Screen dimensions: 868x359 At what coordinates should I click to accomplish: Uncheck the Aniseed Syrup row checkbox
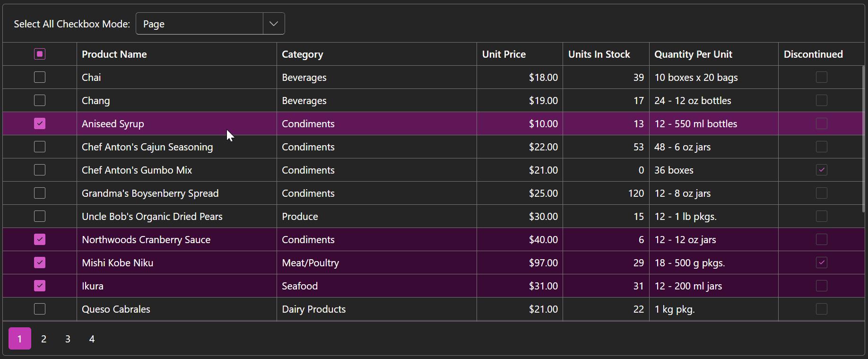click(x=40, y=123)
